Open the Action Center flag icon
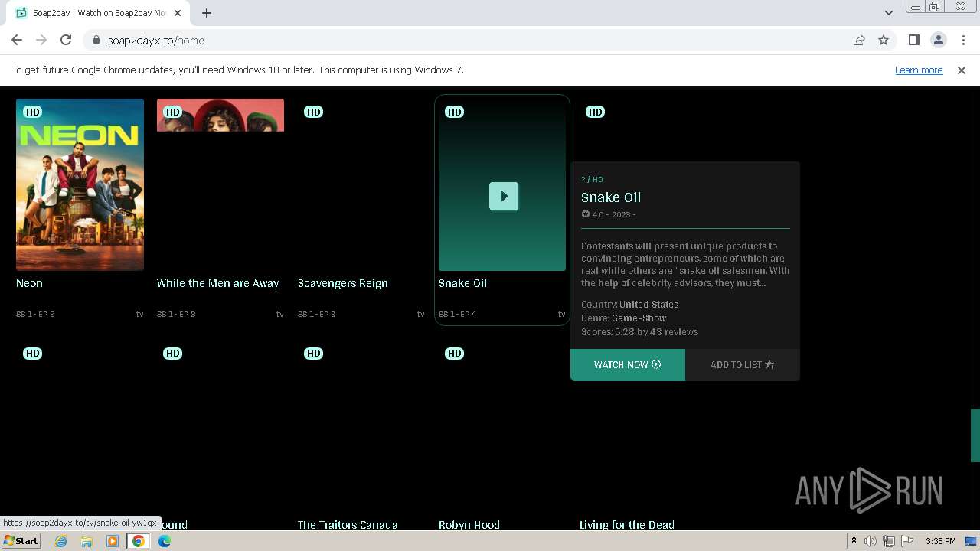The width and height of the screenshot is (980, 551). click(906, 541)
